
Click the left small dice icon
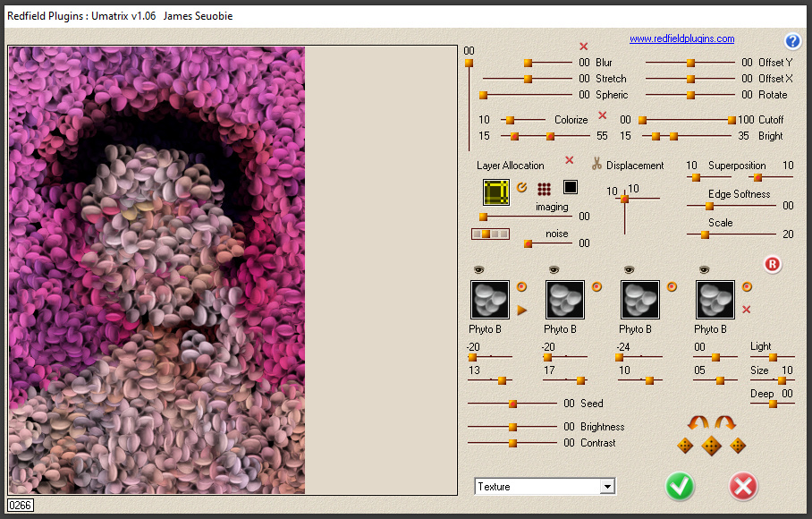pyautogui.click(x=685, y=446)
